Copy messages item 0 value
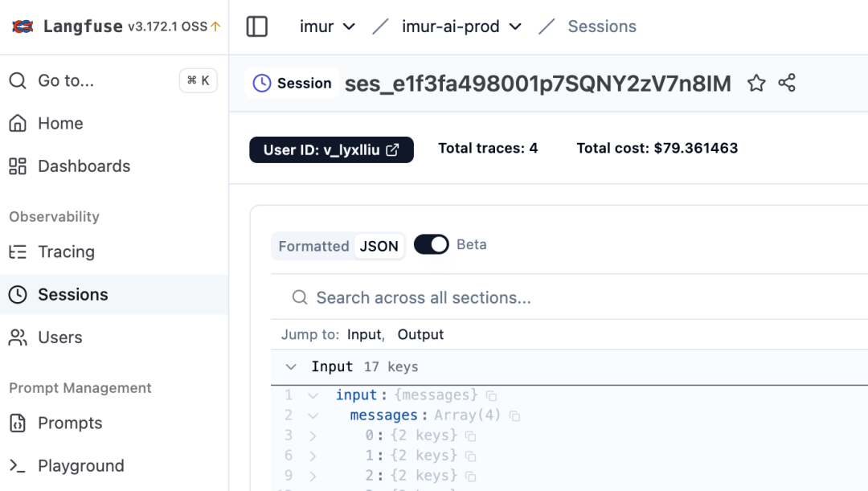This screenshot has height=491, width=868. point(470,436)
